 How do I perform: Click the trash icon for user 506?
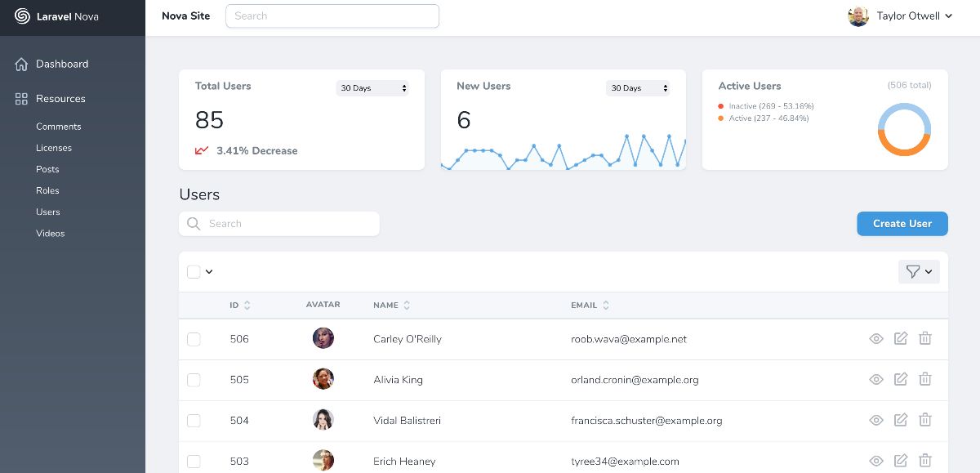(925, 338)
